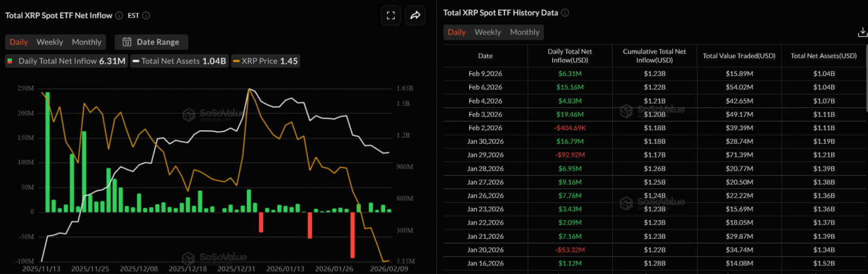The height and width of the screenshot is (274, 868).
Task: Toggle Total Net Assets line visibility
Action: (179, 61)
